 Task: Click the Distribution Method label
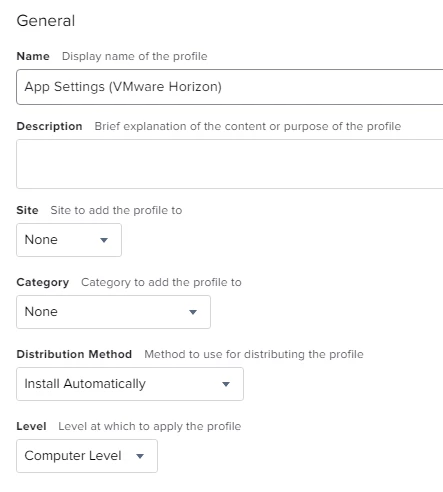(74, 354)
